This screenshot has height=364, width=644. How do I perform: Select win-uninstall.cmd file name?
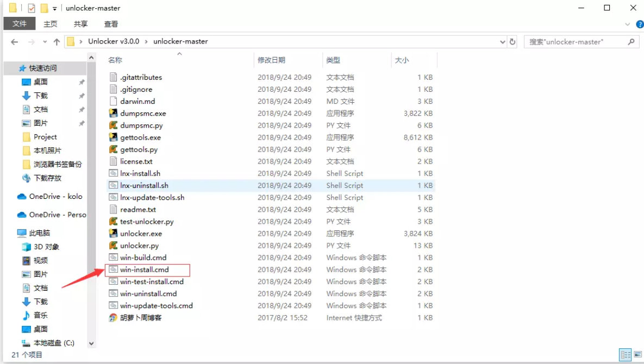(148, 293)
